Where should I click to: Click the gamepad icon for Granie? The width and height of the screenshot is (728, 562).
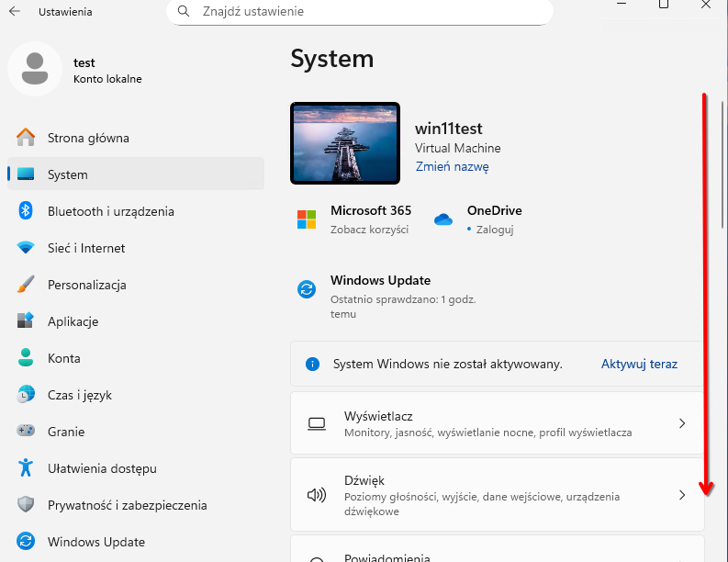[x=26, y=431]
